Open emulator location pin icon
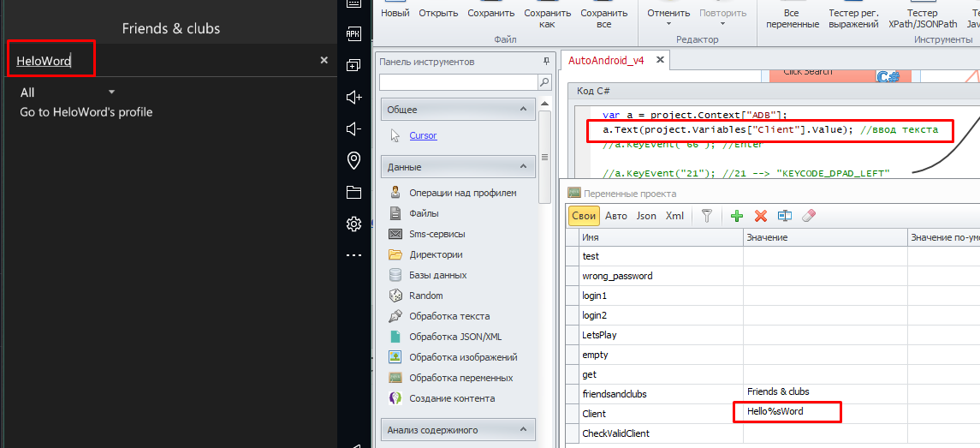 coord(353,160)
